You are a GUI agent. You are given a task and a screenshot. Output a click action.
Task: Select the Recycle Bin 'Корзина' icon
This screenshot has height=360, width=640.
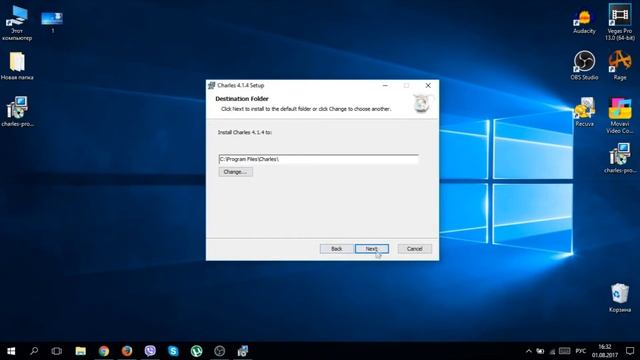tap(620, 298)
